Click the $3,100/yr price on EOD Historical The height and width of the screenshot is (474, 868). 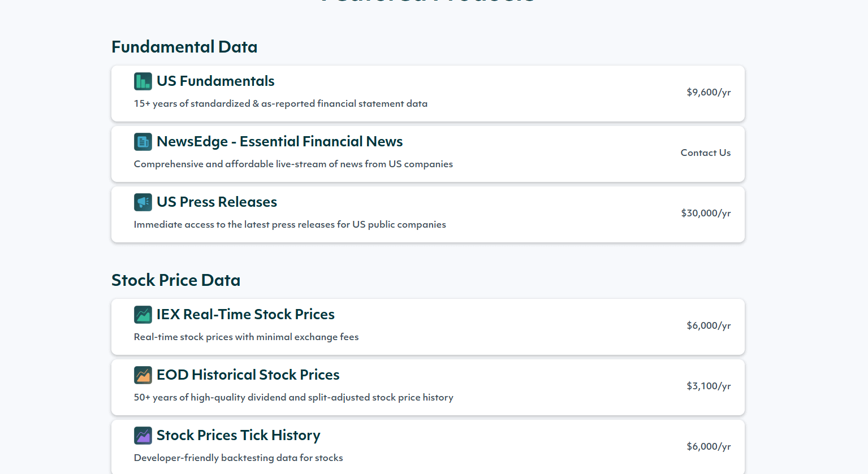tap(708, 386)
